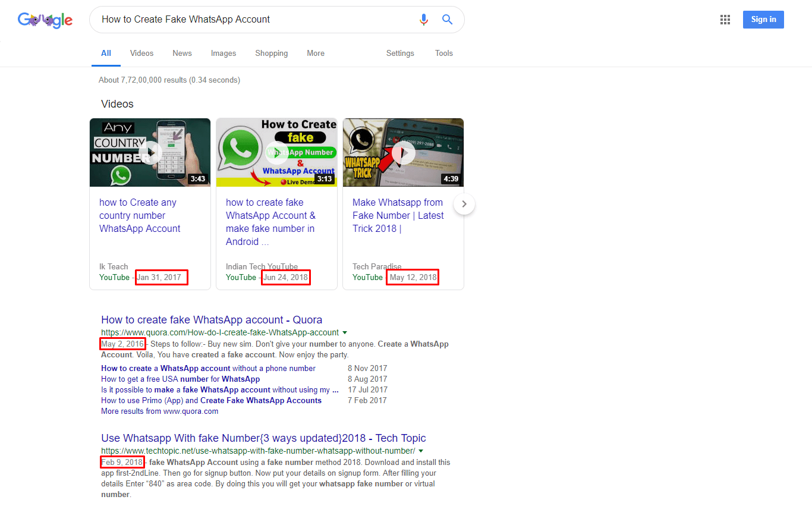Play the 'How to Create fake' video thumbnail
The height and width of the screenshot is (506, 812).
[x=276, y=153]
